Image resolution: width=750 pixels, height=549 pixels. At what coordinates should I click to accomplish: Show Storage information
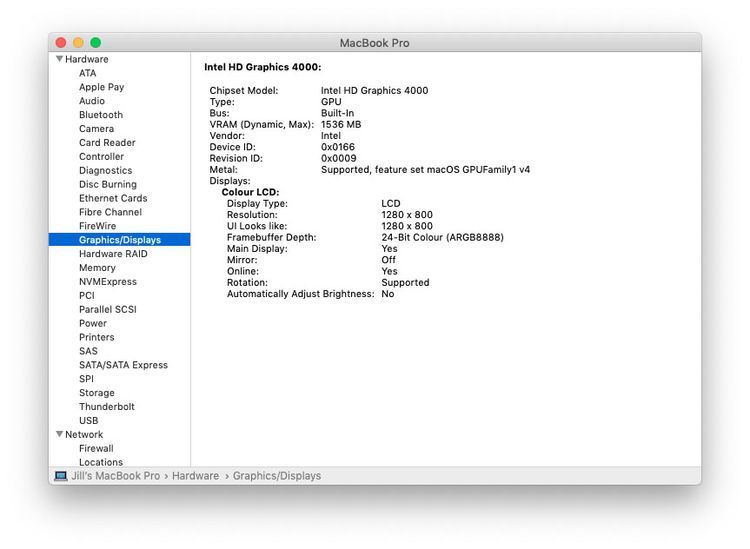[97, 393]
